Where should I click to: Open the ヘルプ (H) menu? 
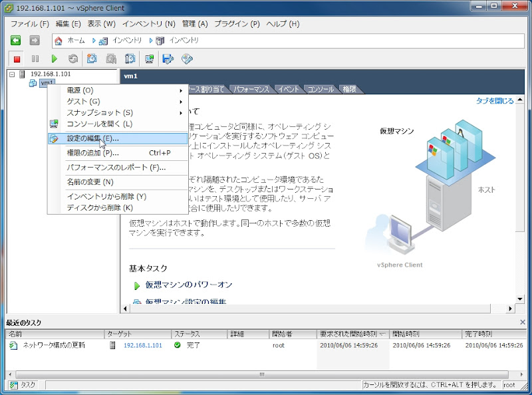[283, 24]
